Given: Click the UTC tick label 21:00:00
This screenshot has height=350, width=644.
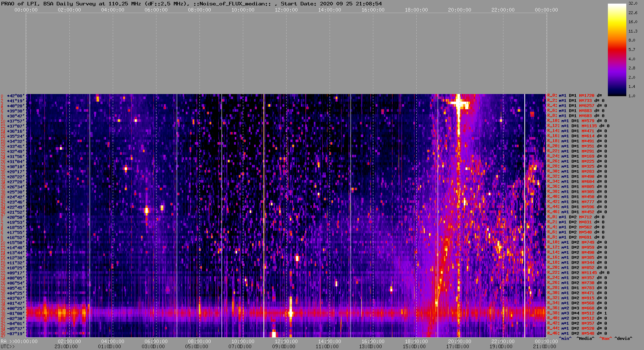Looking at the screenshot, I should click(545, 347).
